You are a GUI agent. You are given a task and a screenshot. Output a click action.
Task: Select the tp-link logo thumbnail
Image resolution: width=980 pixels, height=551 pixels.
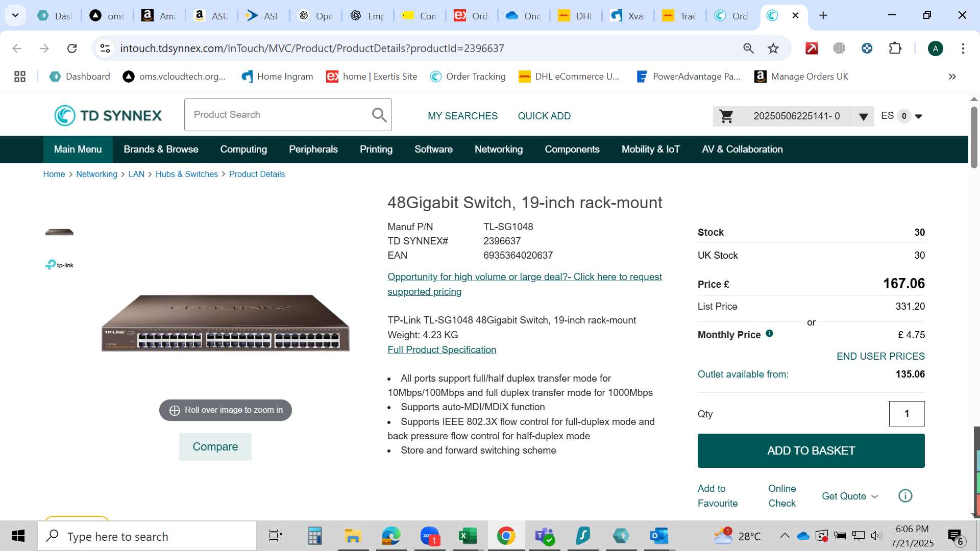pos(59,265)
